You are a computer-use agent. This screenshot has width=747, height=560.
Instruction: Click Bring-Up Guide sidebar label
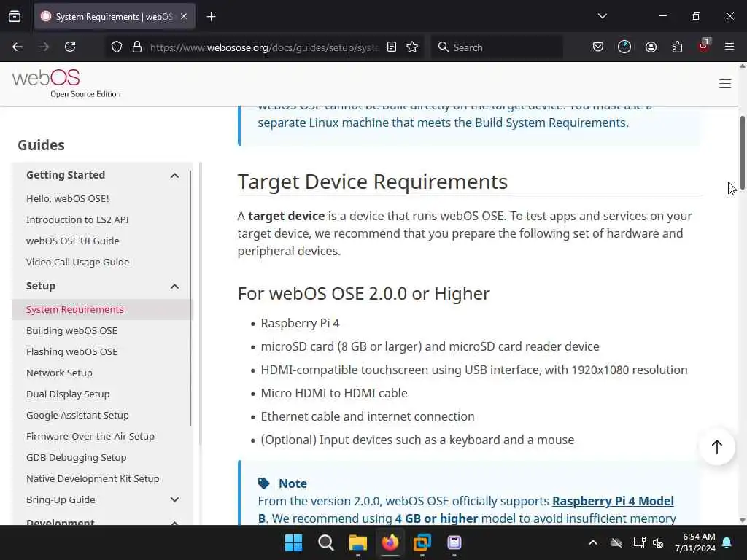[x=61, y=500]
